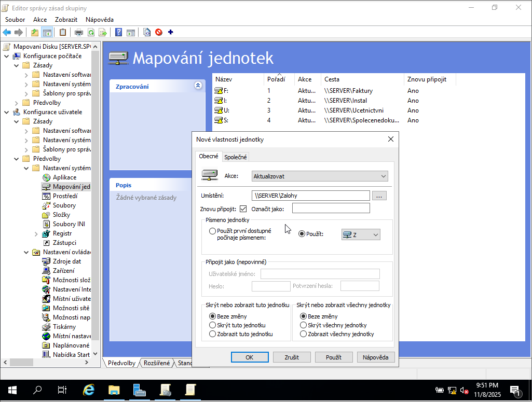The width and height of the screenshot is (532, 402).
Task: Toggle the Znovu připojit checkbox
Action: [x=243, y=209]
